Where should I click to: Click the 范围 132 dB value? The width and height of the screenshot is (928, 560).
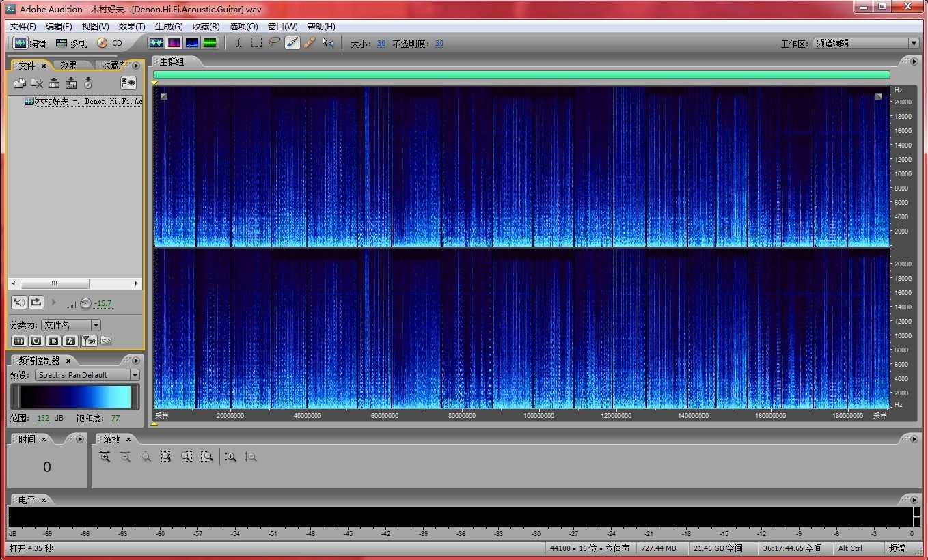[x=43, y=418]
